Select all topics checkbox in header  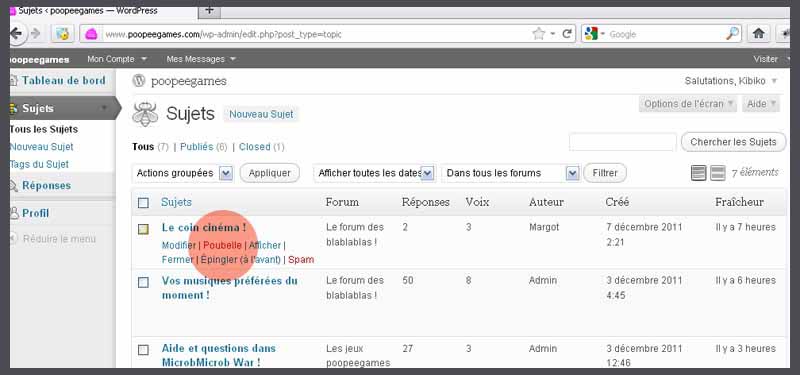coord(143,203)
